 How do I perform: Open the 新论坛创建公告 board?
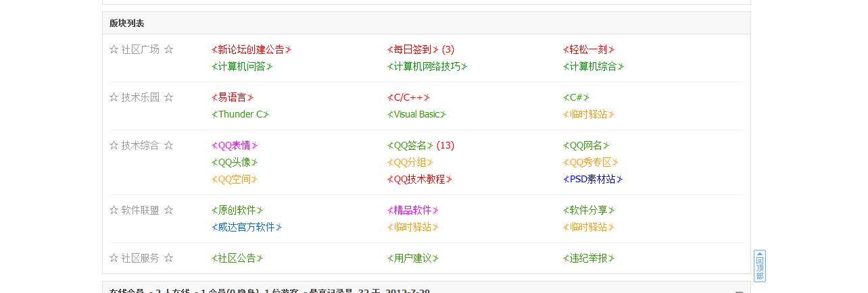[x=251, y=49]
